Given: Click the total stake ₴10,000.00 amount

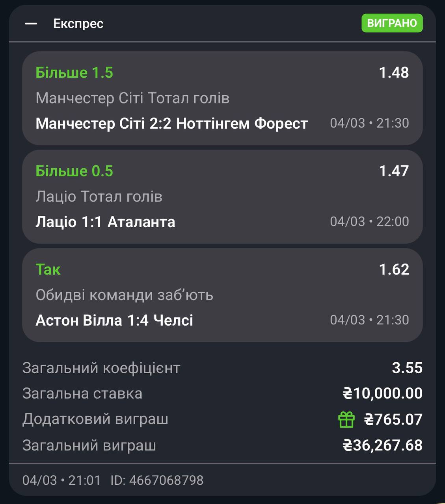Looking at the screenshot, I should click(382, 393).
